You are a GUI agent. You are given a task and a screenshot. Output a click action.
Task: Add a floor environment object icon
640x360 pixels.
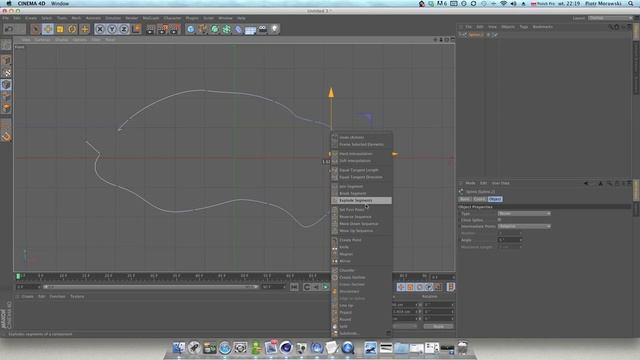coord(251,30)
